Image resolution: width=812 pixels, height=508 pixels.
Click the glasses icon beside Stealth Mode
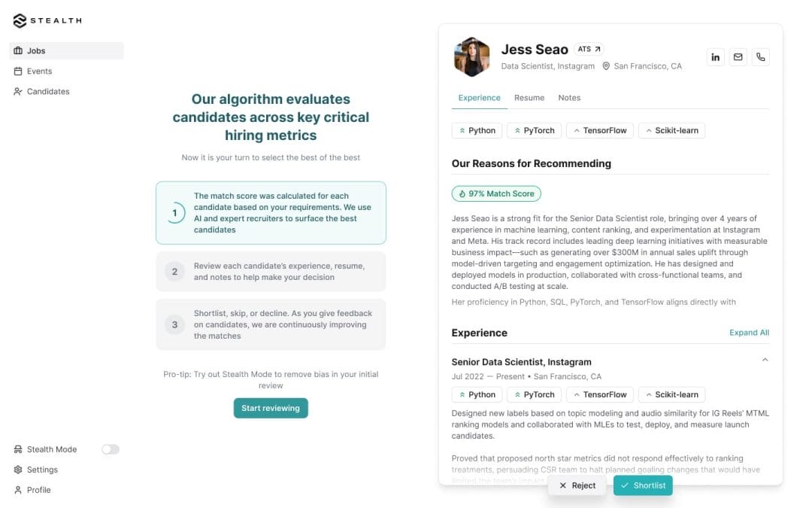(17, 449)
